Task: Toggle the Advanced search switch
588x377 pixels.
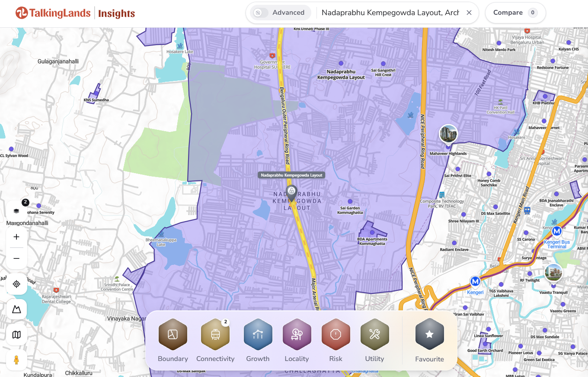Action: click(260, 13)
